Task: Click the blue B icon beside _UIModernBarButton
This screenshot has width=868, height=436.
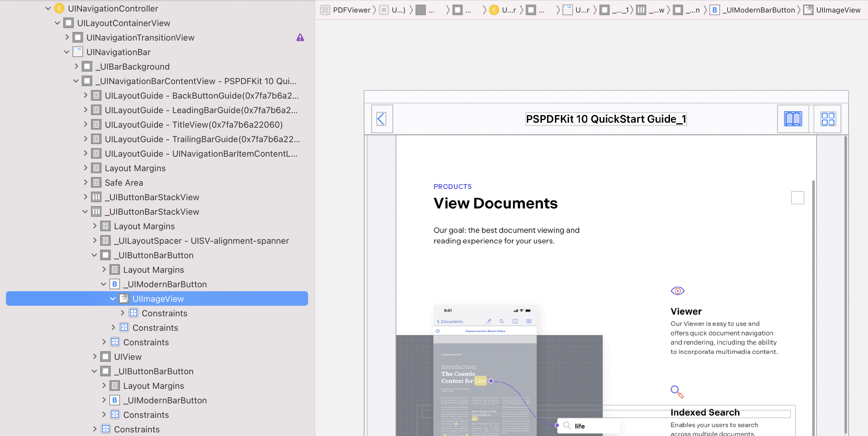Action: [115, 284]
